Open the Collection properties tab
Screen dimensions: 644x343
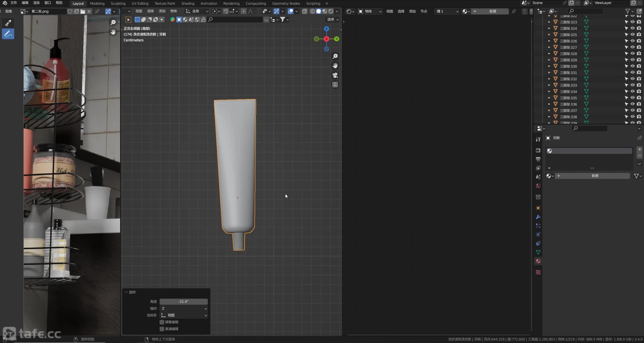tap(538, 197)
